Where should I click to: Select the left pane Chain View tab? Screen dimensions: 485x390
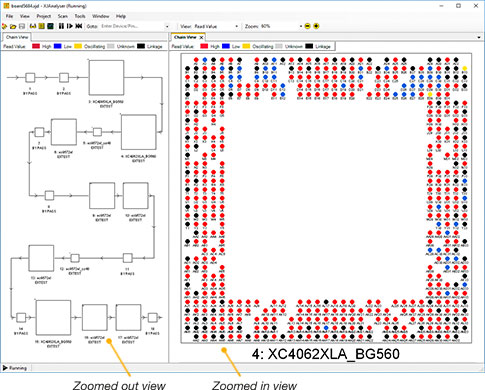[x=17, y=37]
